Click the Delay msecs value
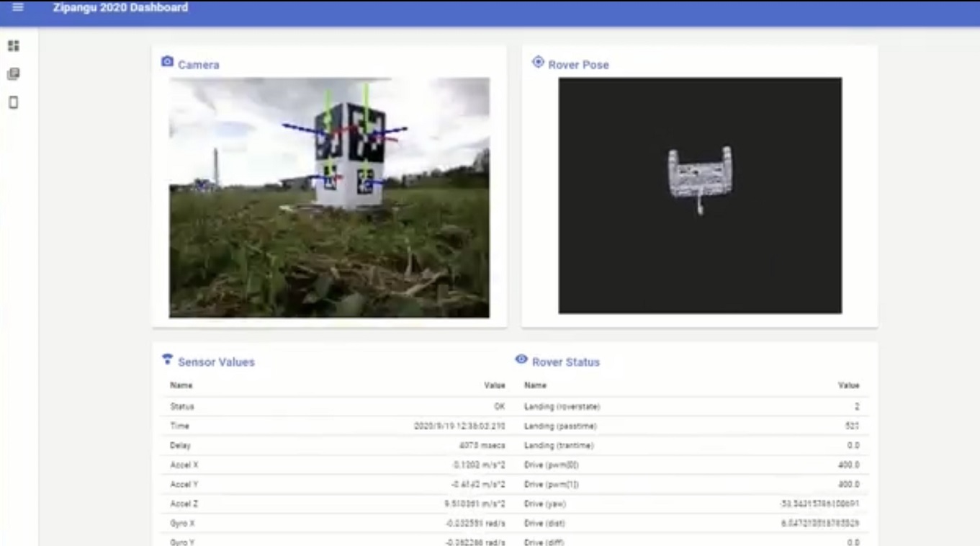980x546 pixels. pos(482,445)
